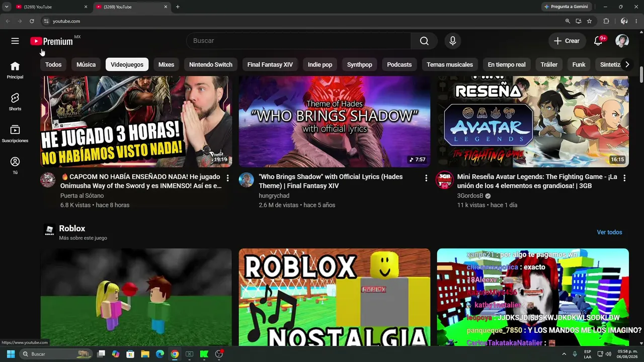
Task: Go back in browser history
Action: 8,21
